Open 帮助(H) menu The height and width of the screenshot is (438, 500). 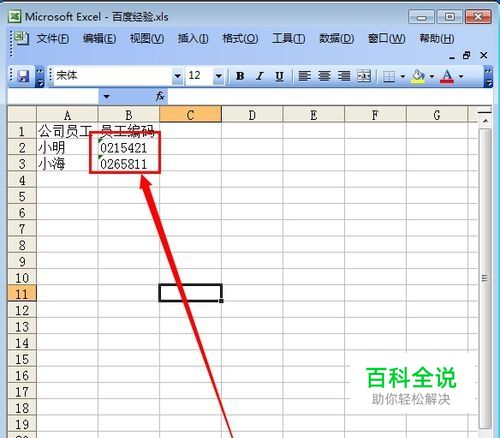[436, 38]
